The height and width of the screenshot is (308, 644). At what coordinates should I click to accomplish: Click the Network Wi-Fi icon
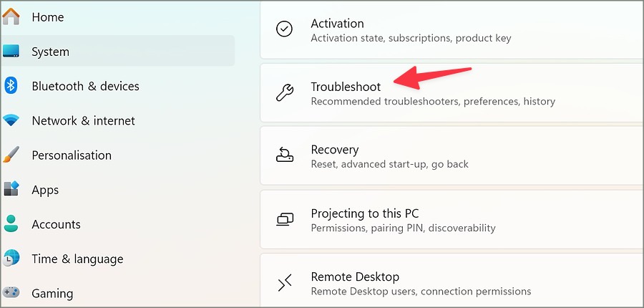(11, 121)
